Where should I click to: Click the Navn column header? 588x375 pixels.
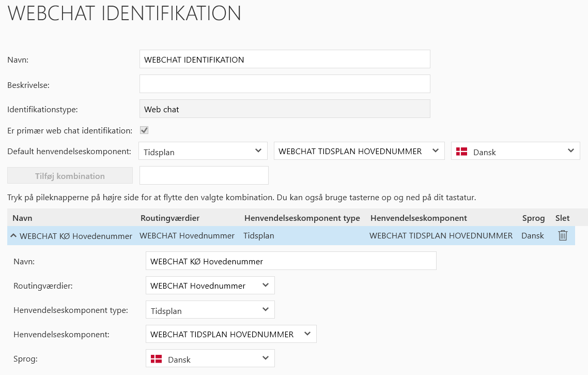point(22,218)
